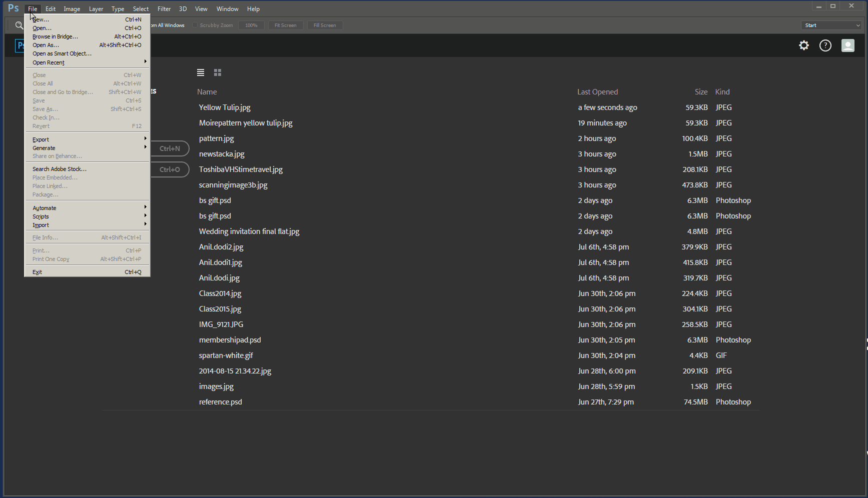Open the Image menu
This screenshot has width=868, height=498.
click(x=72, y=9)
